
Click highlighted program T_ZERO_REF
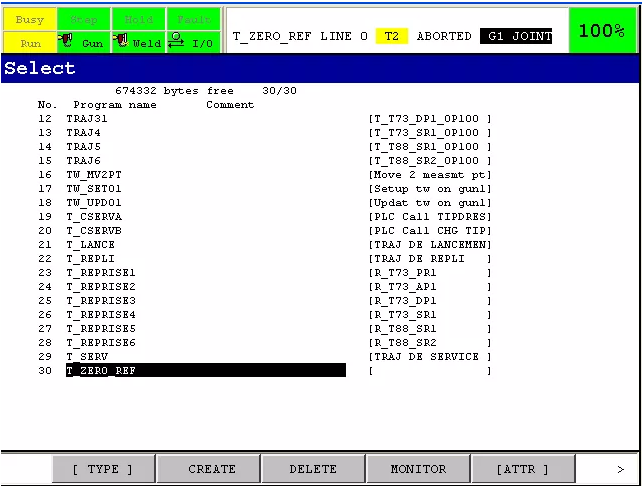[206, 370]
